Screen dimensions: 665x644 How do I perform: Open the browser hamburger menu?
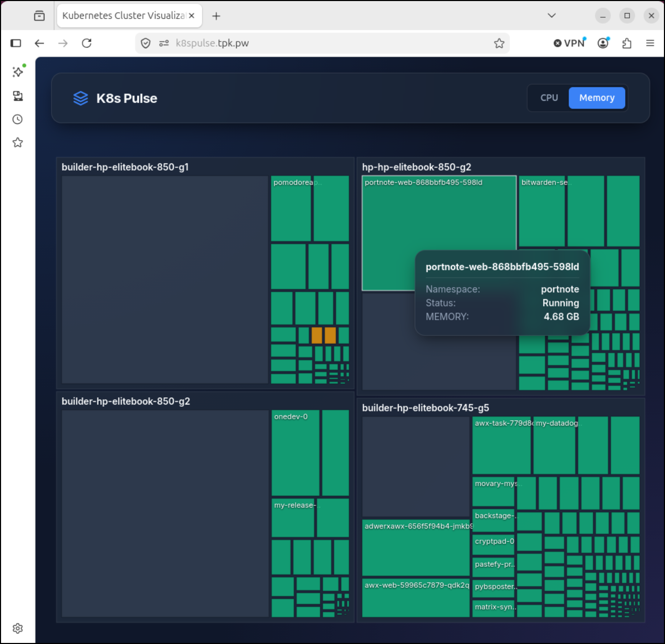pyautogui.click(x=650, y=43)
